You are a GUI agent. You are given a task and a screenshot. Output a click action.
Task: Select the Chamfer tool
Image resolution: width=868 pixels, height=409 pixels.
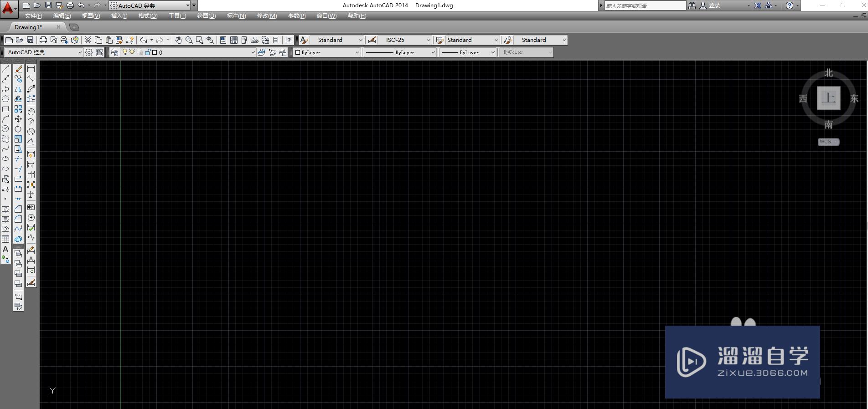point(18,209)
